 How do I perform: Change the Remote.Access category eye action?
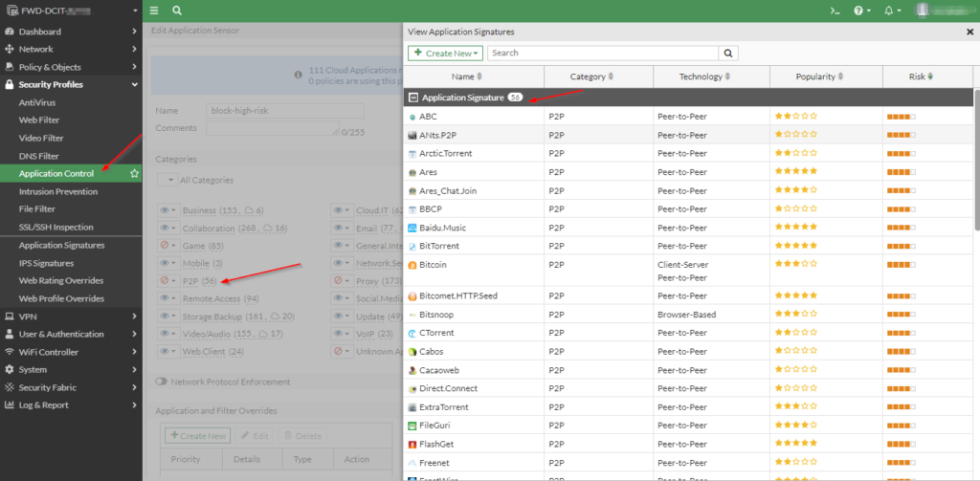coord(168,298)
